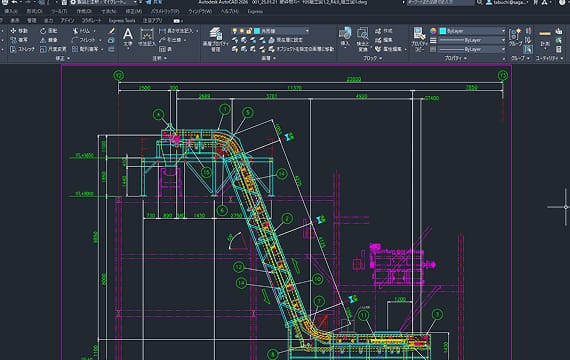Open the Trim tool's dropdown arrow
The image size is (570, 360).
(x=95, y=31)
